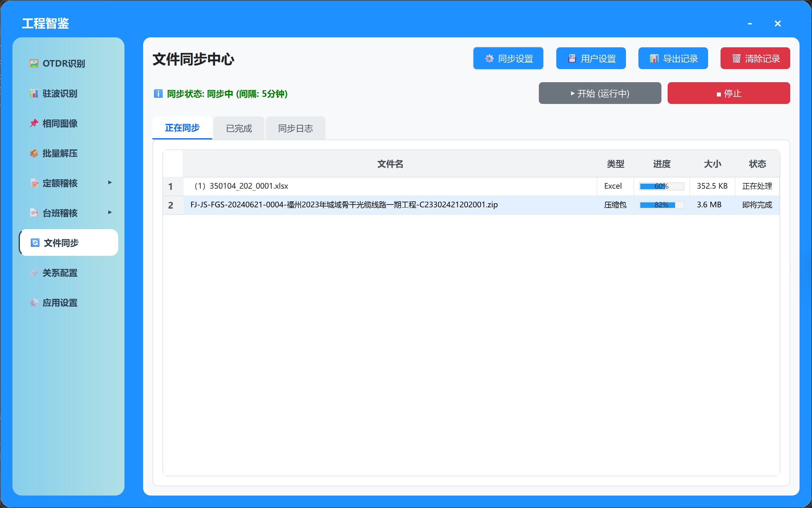Click the icon on 用户设置 button
Viewport: 812px width, 508px height.
[x=572, y=59]
